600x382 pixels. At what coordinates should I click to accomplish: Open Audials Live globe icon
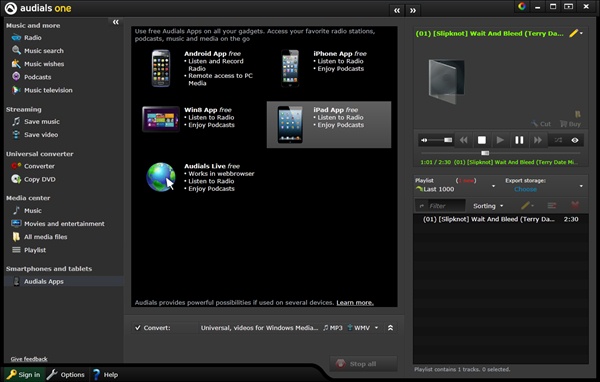pyautogui.click(x=161, y=177)
